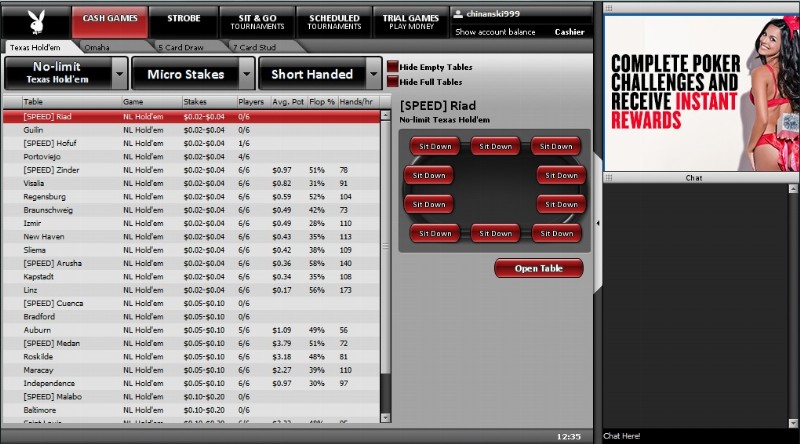The width and height of the screenshot is (800, 444).
Task: Sort by Stakes column header
Action: point(209,102)
